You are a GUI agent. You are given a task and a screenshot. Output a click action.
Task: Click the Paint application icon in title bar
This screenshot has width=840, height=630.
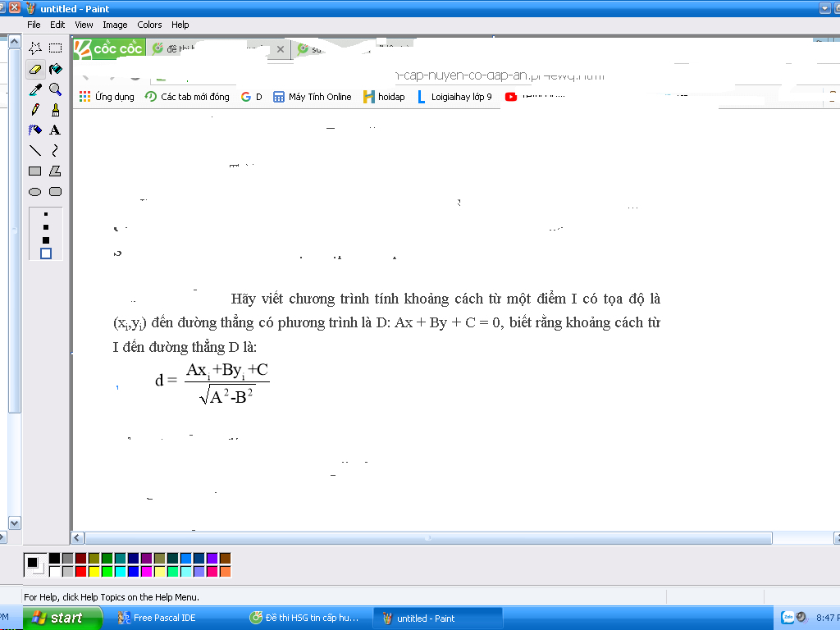click(x=30, y=8)
